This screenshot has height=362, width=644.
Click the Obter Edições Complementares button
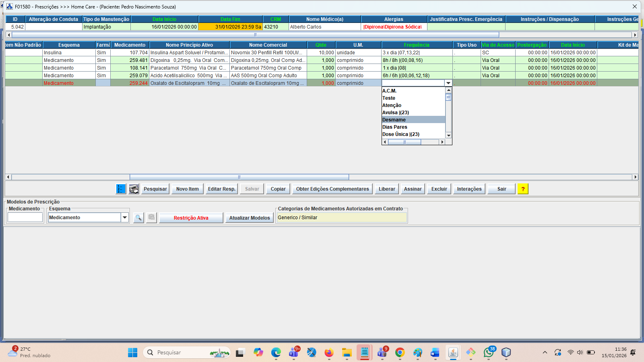332,189
